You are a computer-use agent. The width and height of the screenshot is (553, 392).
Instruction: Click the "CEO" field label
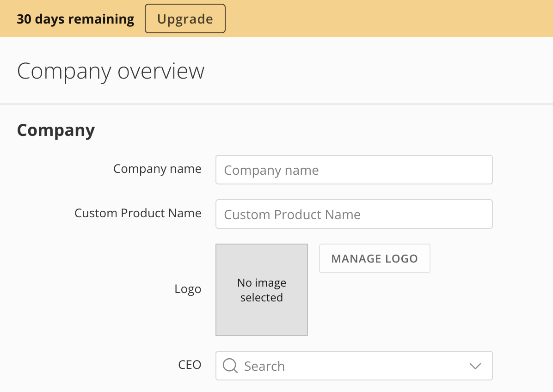(190, 365)
